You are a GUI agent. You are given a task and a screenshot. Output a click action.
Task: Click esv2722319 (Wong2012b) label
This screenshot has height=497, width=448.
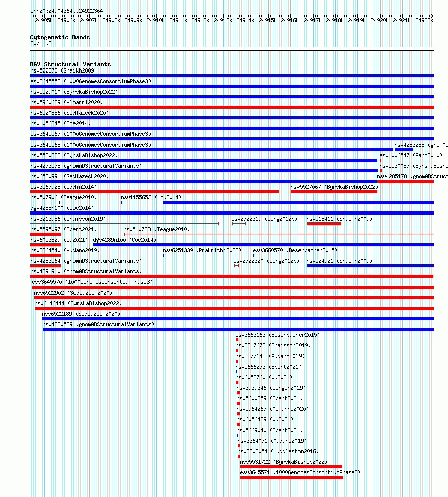pos(265,219)
